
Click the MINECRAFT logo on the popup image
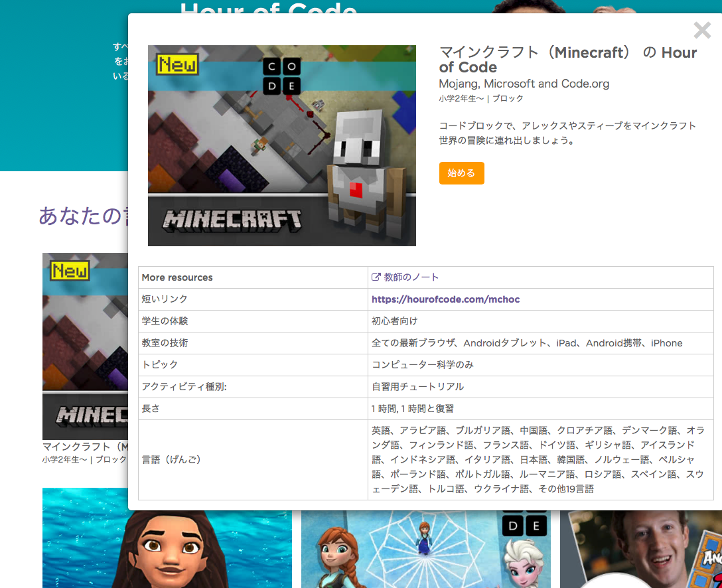(232, 220)
